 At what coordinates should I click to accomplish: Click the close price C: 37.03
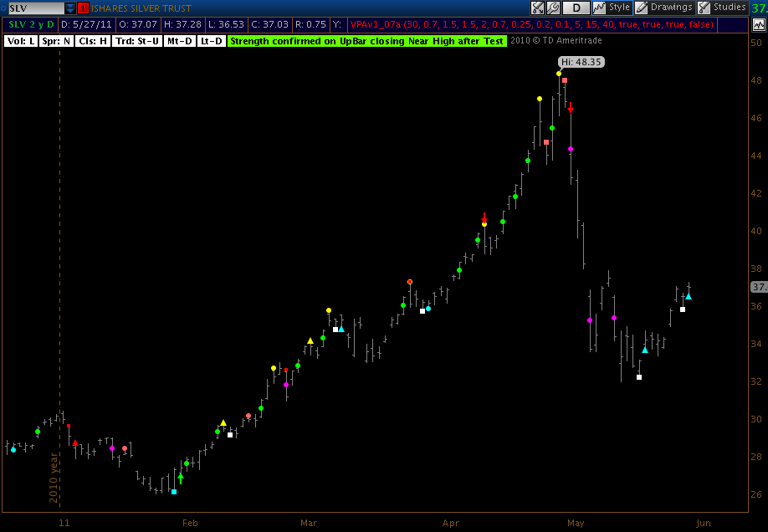click(x=269, y=24)
